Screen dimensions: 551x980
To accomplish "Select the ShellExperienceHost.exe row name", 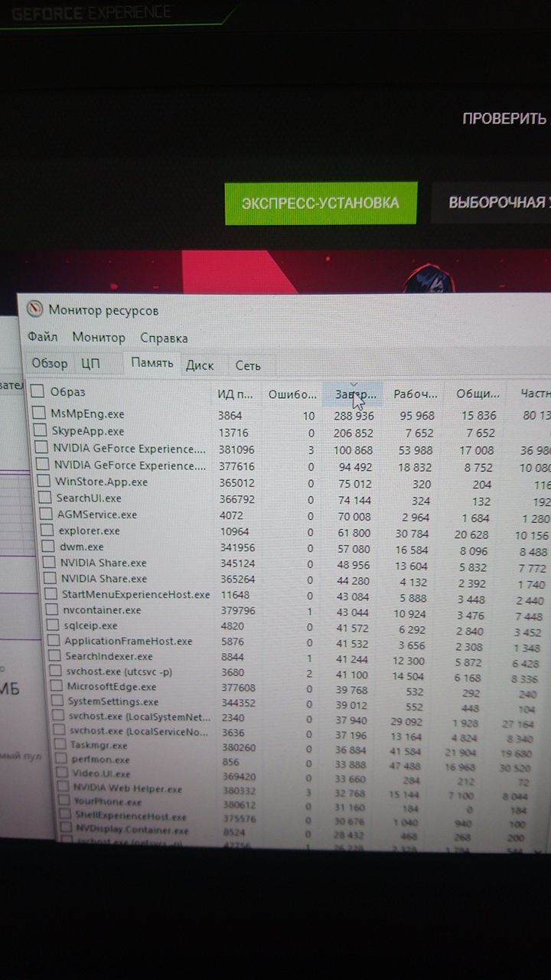I will pyautogui.click(x=131, y=816).
